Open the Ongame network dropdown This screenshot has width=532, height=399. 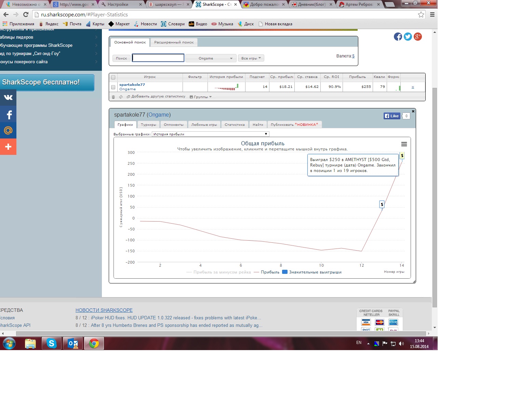click(x=211, y=58)
